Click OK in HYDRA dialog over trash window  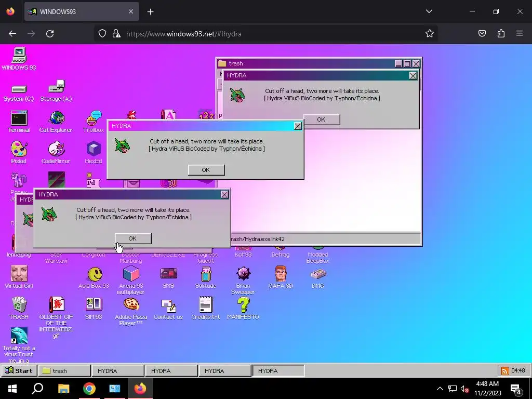point(321,119)
